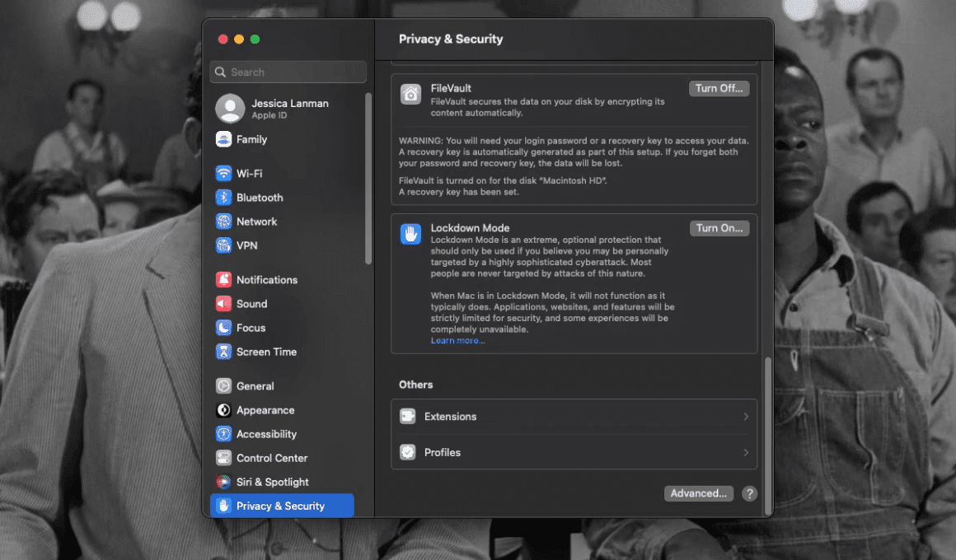Expand the Profiles row chevron
This screenshot has height=560, width=956.
(x=746, y=452)
